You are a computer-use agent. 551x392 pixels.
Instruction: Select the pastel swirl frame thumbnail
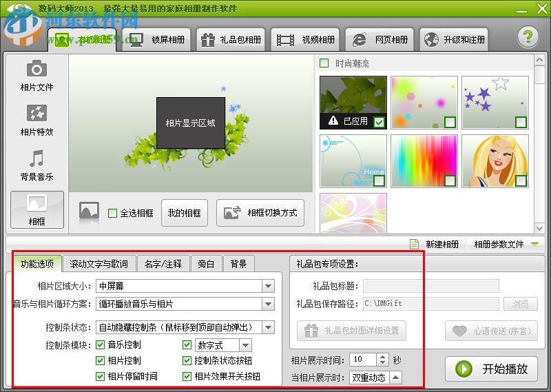(353, 214)
